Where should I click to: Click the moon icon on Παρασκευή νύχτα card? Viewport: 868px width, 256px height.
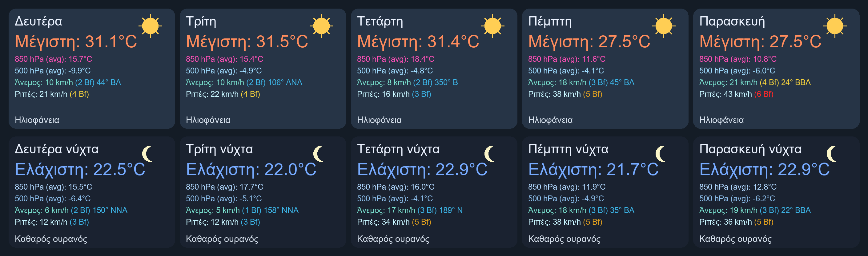tap(832, 154)
